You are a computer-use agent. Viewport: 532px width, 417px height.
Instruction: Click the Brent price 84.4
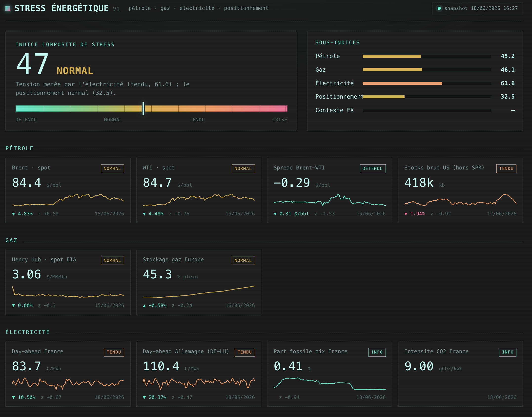(x=26, y=183)
